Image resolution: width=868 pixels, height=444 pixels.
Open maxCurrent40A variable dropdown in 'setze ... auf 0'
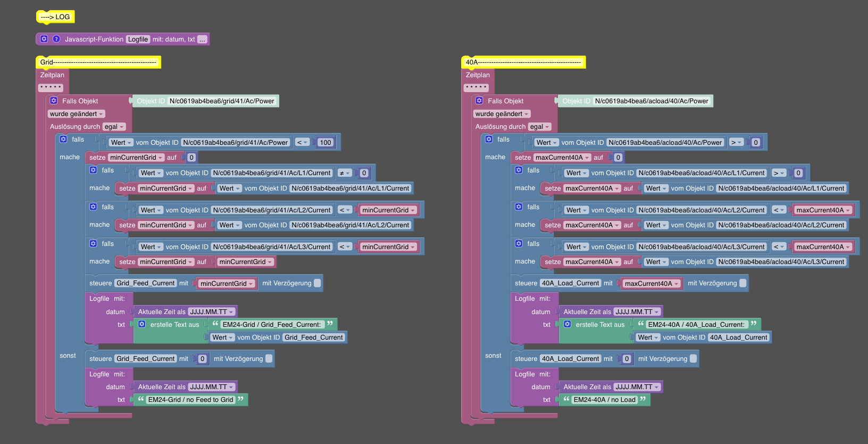tap(562, 158)
